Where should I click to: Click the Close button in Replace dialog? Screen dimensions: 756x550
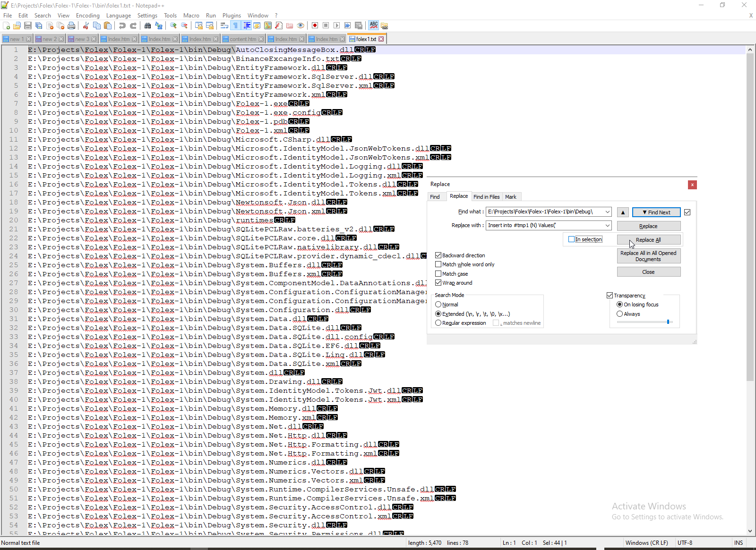coord(648,272)
